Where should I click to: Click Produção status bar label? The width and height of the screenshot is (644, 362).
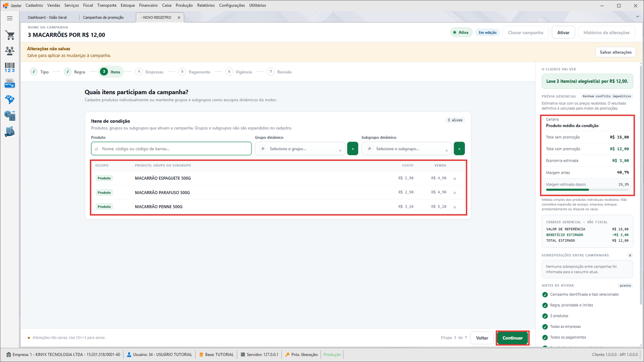click(x=332, y=354)
